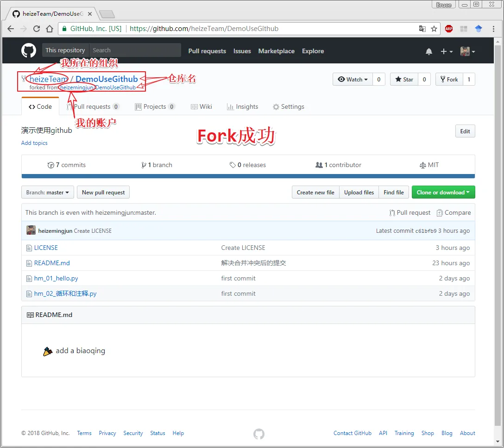This screenshot has width=504, height=448.
Task: Open hm_01_hello.py file
Action: [x=56, y=279]
